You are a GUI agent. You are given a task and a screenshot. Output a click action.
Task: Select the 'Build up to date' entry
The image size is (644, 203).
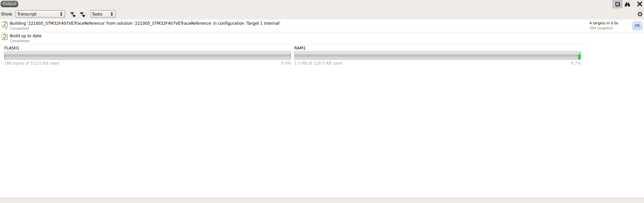point(26,36)
